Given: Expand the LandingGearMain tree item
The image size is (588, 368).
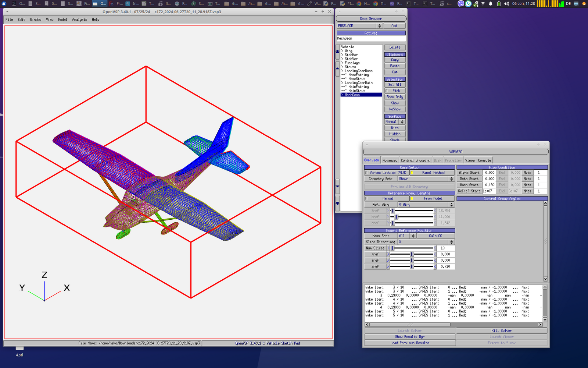Looking at the screenshot, I should [342, 83].
